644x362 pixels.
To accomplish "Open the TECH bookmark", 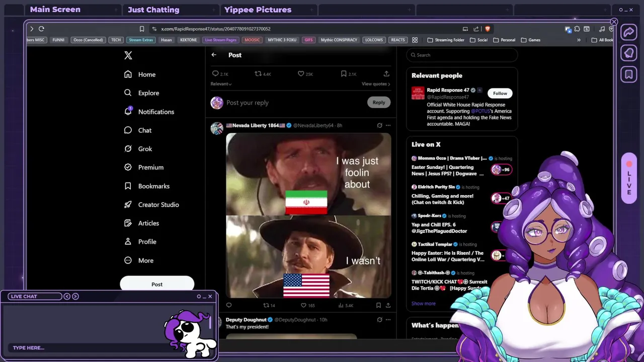I will point(116,40).
